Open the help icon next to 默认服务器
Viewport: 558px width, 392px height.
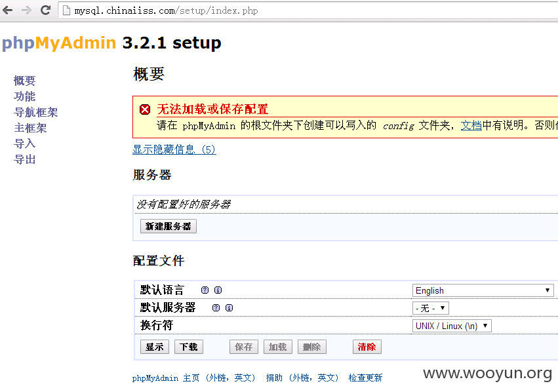tap(216, 307)
